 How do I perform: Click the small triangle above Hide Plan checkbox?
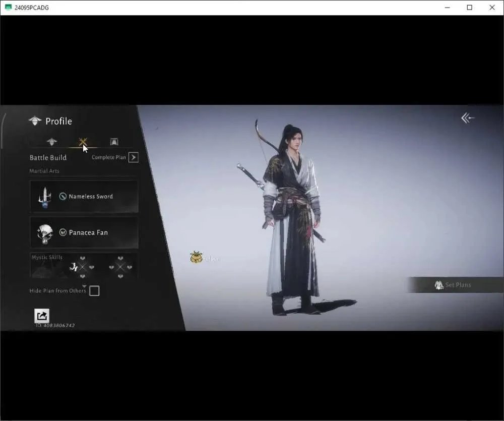(84, 285)
